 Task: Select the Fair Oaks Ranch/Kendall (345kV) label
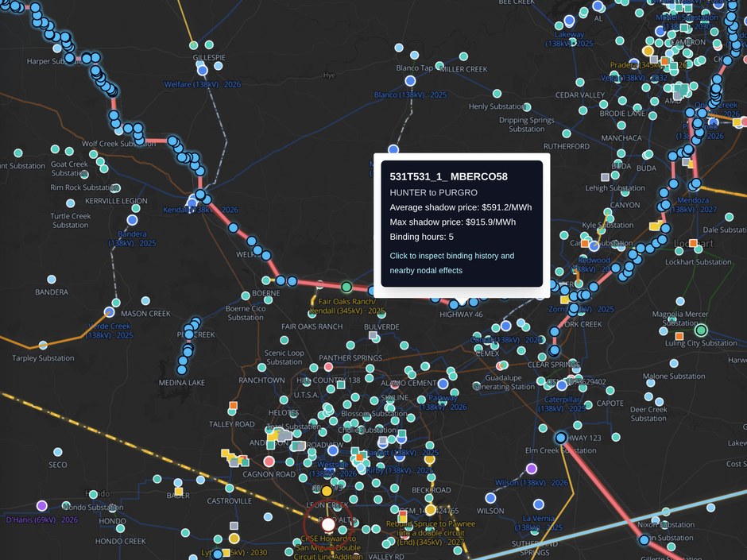346,306
